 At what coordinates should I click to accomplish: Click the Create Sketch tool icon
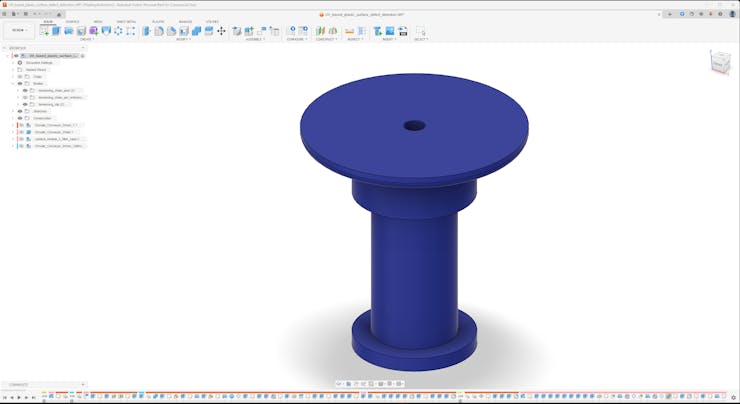44,31
